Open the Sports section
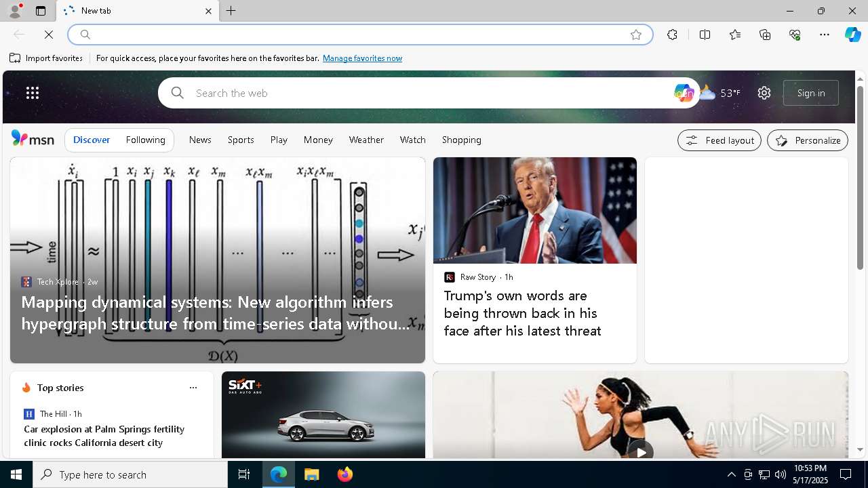868x488 pixels. point(241,140)
